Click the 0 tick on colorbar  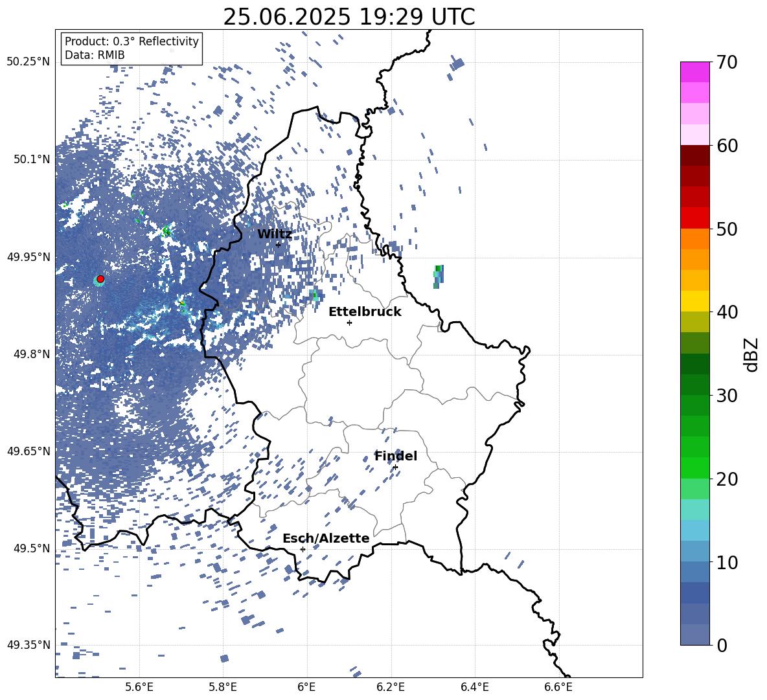click(722, 645)
